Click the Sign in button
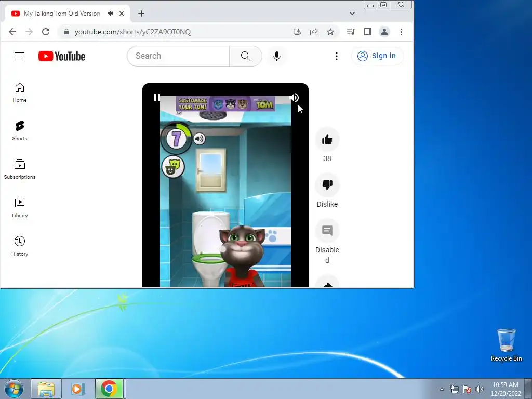 click(x=377, y=56)
